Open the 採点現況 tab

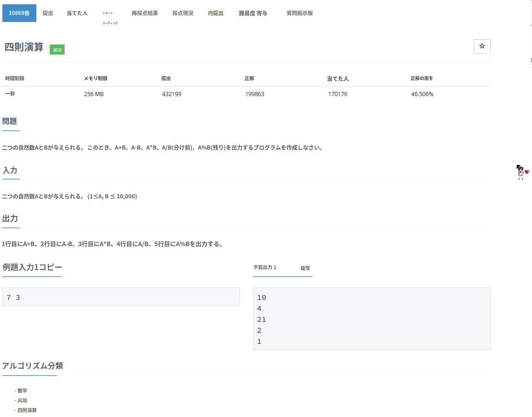[x=183, y=13]
